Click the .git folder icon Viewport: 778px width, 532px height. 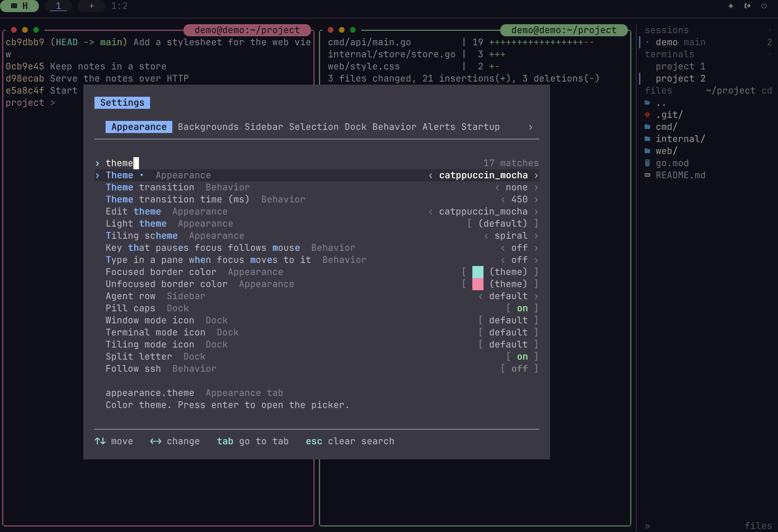pyautogui.click(x=647, y=115)
